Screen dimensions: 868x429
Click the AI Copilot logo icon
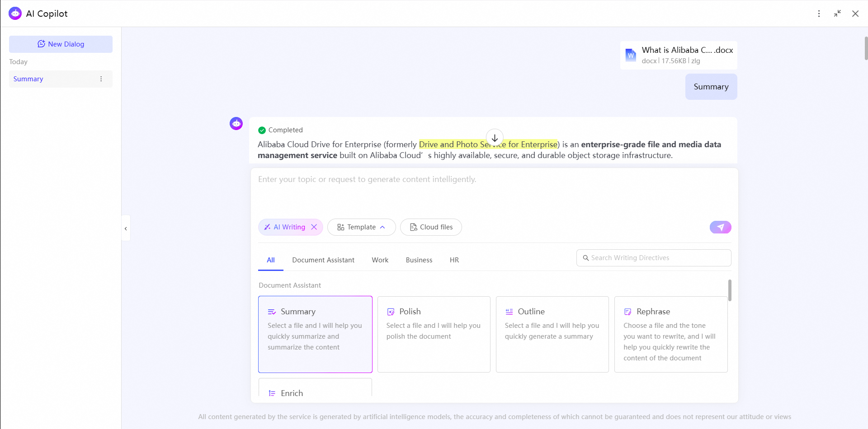tap(15, 14)
